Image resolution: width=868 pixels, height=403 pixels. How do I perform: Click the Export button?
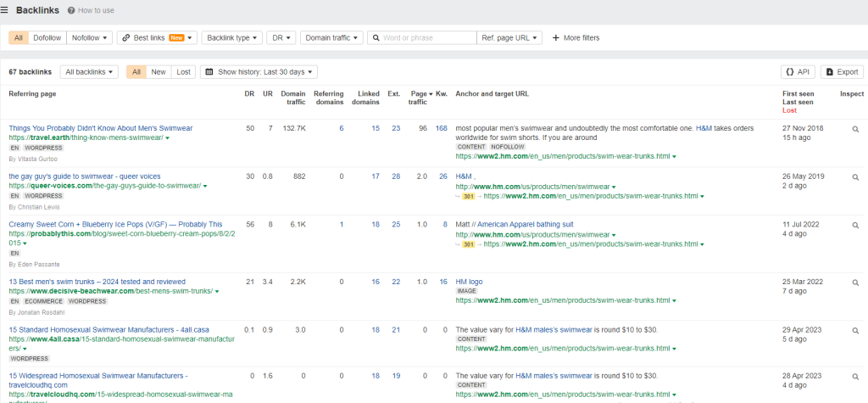[841, 72]
